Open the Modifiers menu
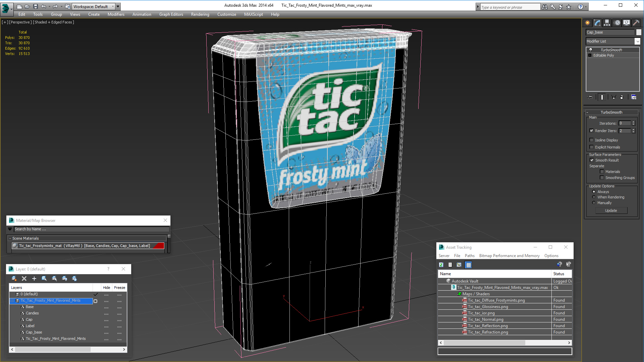644x362 pixels. (116, 14)
